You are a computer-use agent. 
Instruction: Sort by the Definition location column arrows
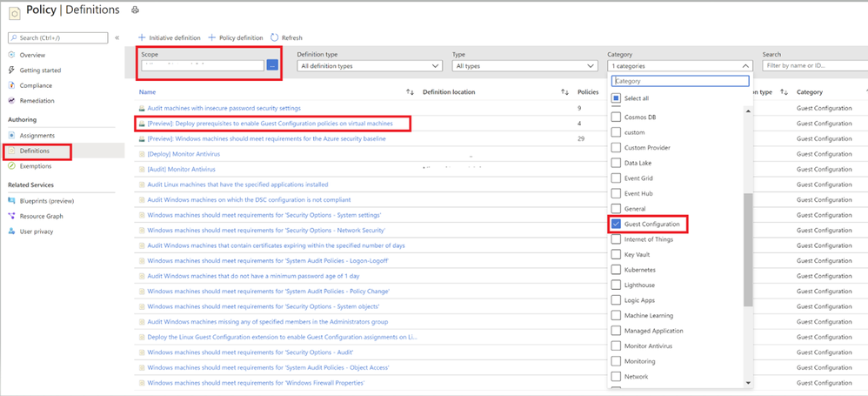[565, 92]
